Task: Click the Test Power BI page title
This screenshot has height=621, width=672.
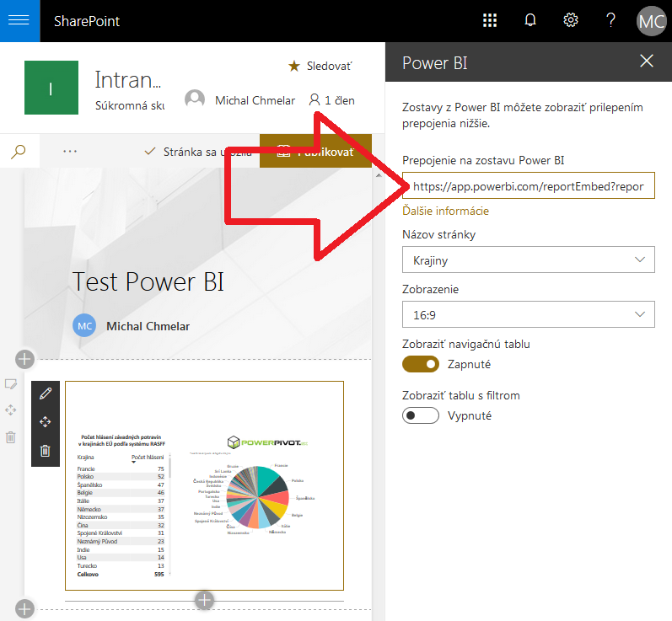Action: click(x=148, y=281)
